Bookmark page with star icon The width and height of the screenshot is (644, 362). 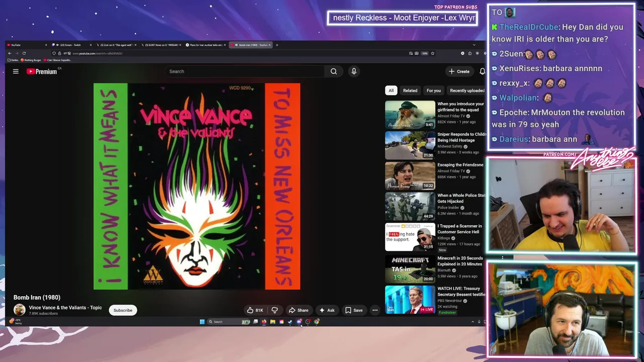pyautogui.click(x=432, y=53)
